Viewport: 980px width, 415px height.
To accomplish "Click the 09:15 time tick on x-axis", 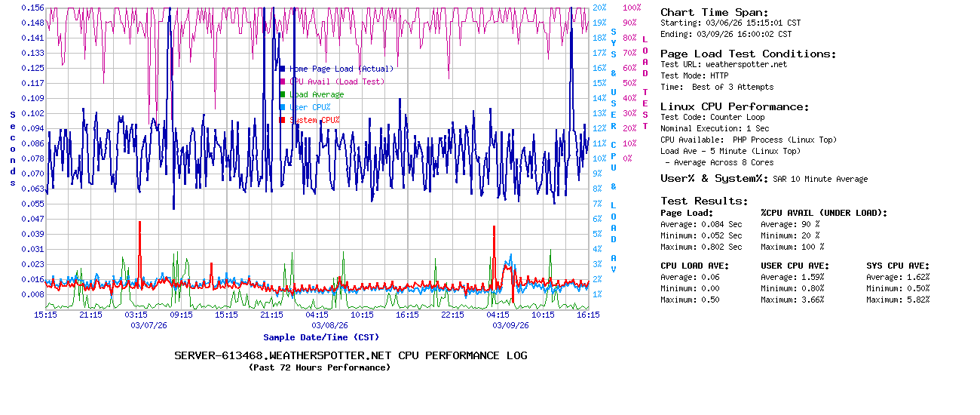I will (x=181, y=315).
